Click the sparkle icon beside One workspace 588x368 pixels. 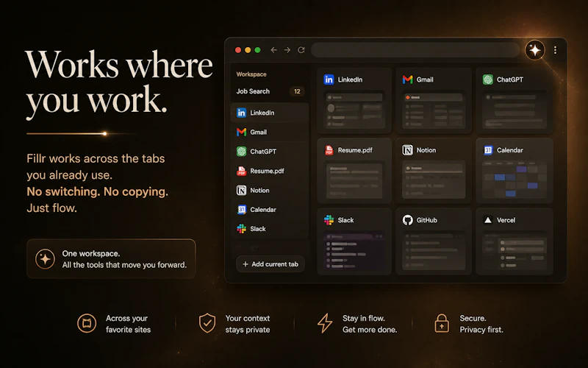pos(45,259)
